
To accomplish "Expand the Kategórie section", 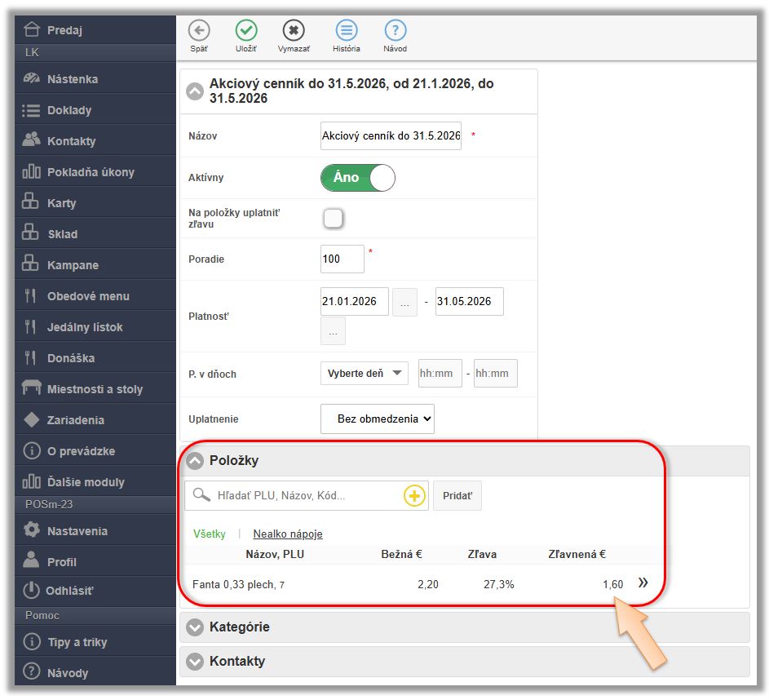I will pyautogui.click(x=194, y=627).
